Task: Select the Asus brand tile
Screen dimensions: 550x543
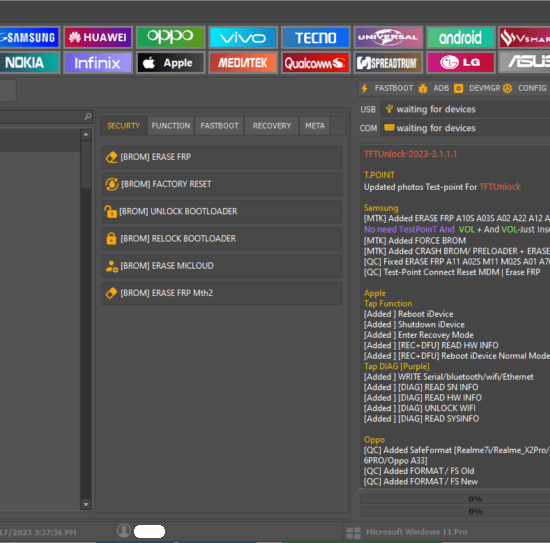Action: click(525, 62)
